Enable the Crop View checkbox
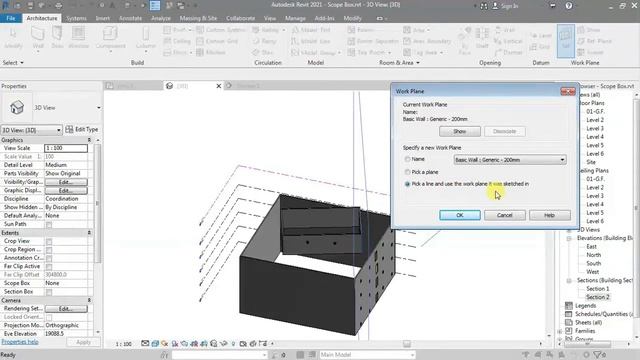The height and width of the screenshot is (360, 640). click(x=49, y=241)
